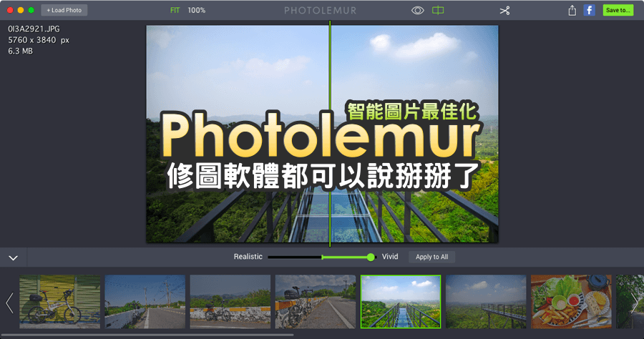Select the food plate thumbnail
The height and width of the screenshot is (339, 644).
[571, 302]
